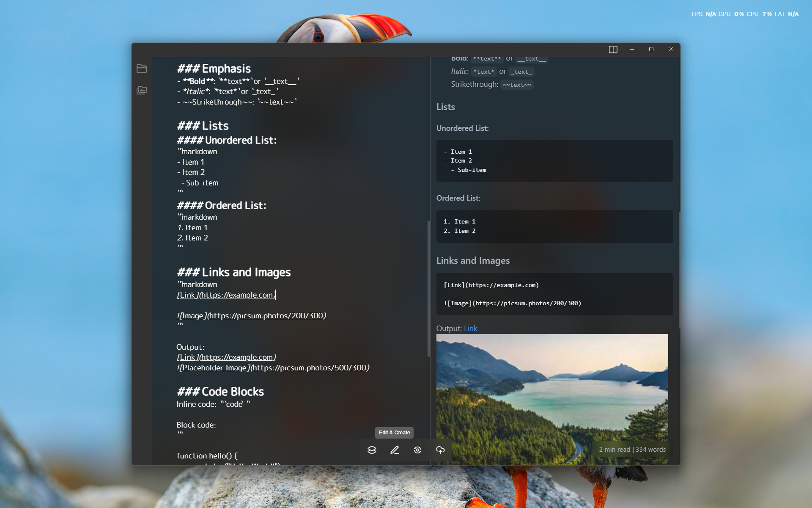The image size is (812, 508).
Task: Click the stacked layers icon in bottom toolbar
Action: [372, 450]
